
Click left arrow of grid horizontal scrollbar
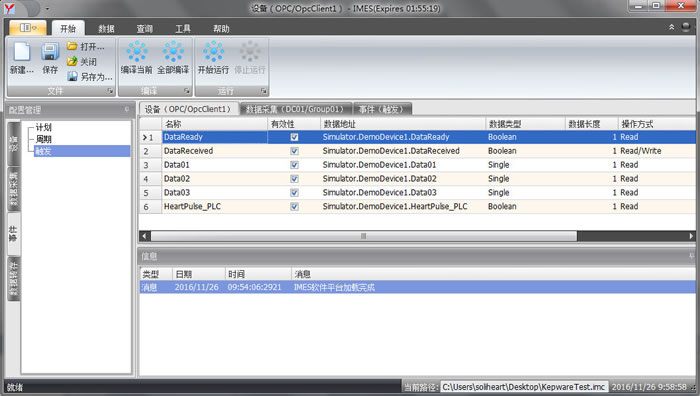(144, 236)
